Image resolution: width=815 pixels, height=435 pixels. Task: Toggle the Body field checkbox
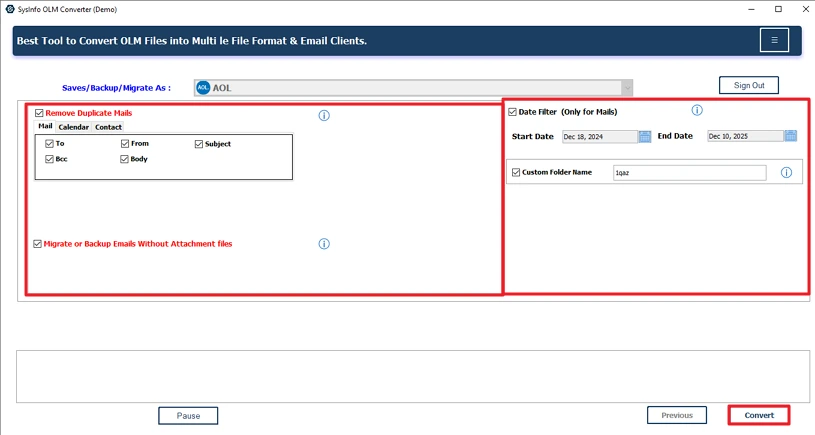124,159
